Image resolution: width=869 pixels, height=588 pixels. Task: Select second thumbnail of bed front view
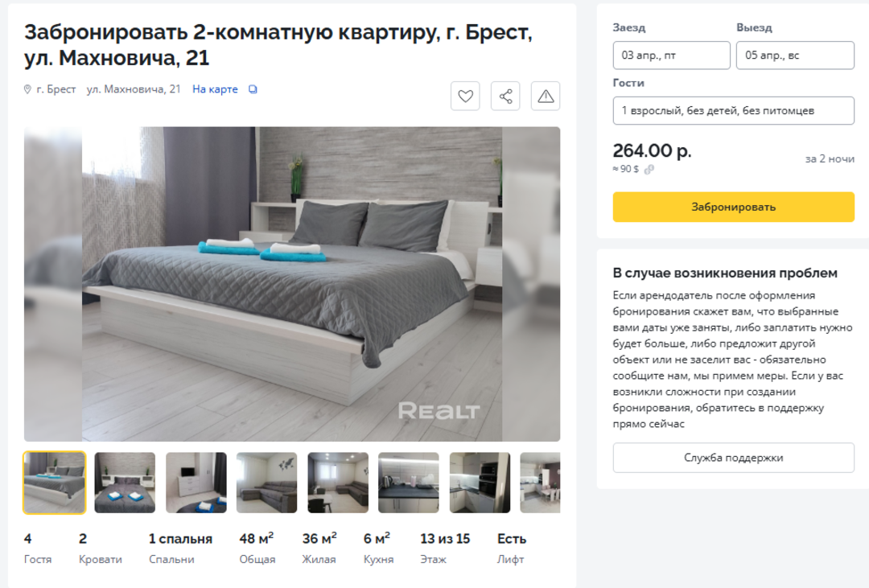[x=125, y=483]
